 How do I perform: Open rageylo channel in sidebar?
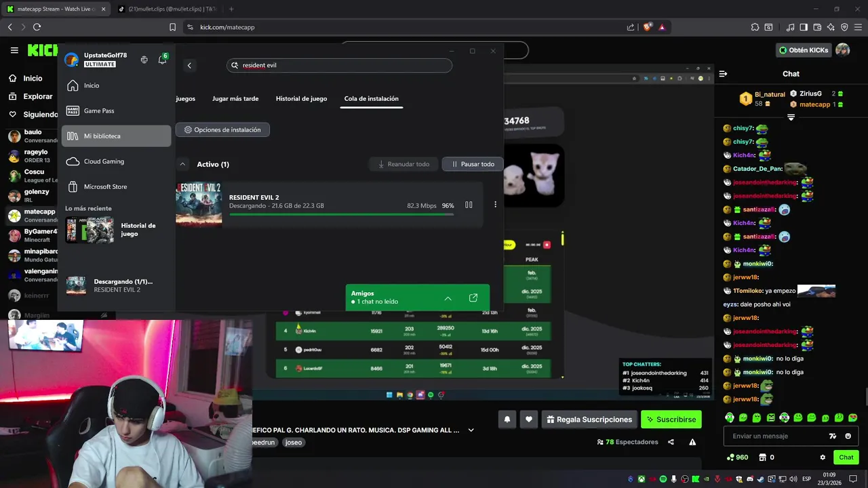point(33,156)
